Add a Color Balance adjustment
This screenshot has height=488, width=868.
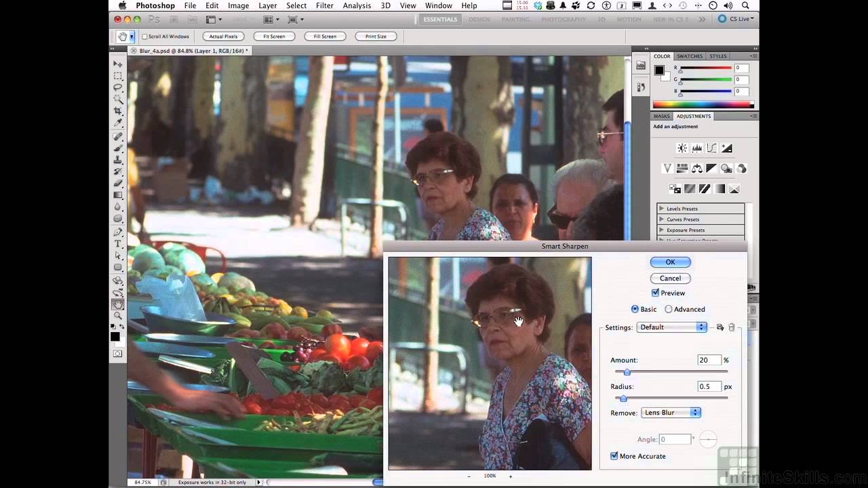697,168
